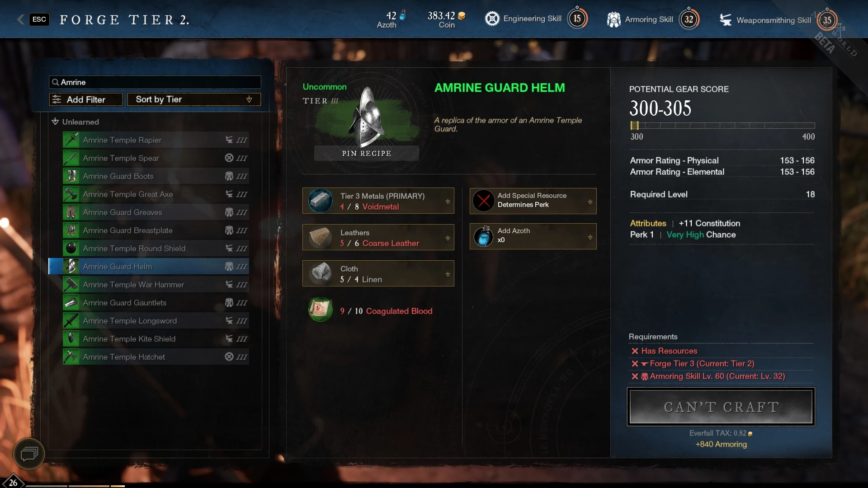Click the Coarse Leather material icon
The height and width of the screenshot is (488, 868).
(x=321, y=237)
